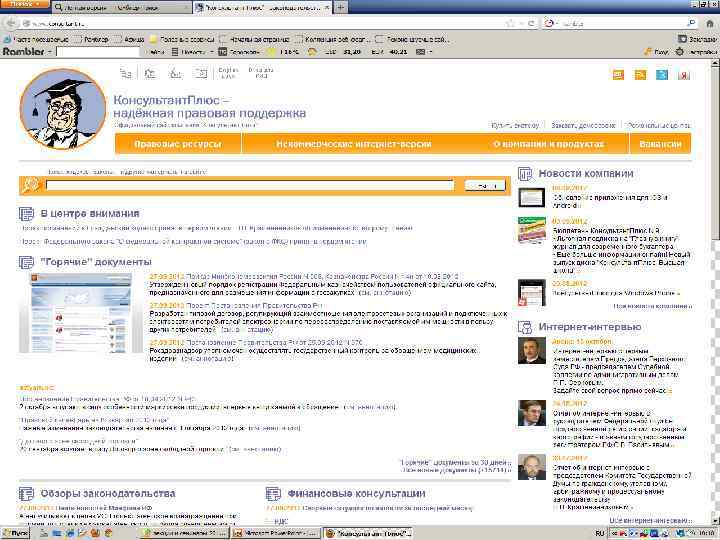Open the В центре внимания section heading
This screenshot has width=720, height=540.
90,214
